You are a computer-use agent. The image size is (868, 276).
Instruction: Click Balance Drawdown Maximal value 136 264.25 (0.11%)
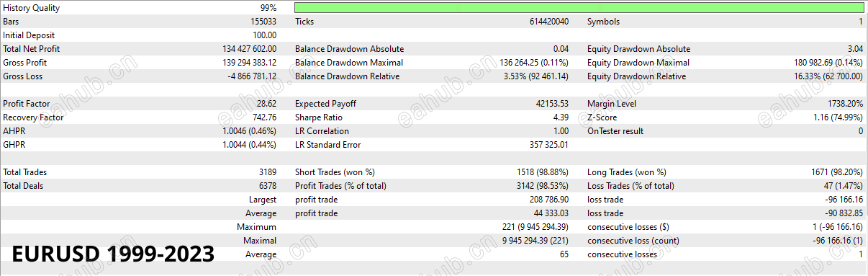coord(534,63)
